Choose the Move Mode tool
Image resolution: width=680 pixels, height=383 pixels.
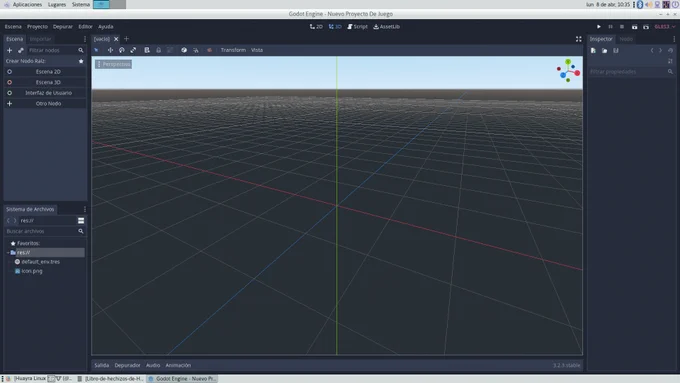click(x=110, y=50)
